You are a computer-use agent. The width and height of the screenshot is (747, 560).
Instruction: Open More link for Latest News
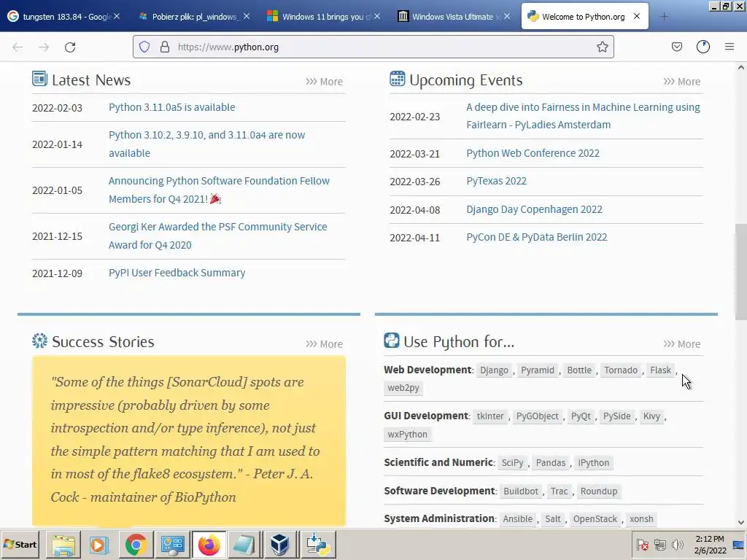325,82
